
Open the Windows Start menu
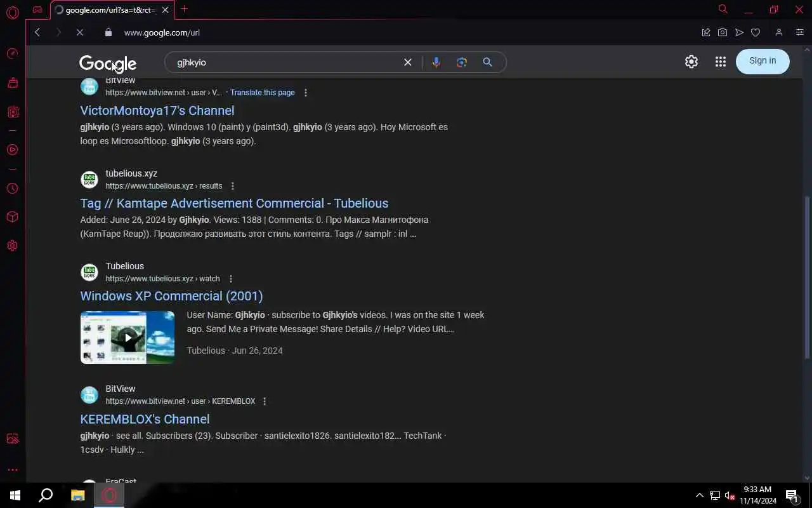(x=15, y=495)
